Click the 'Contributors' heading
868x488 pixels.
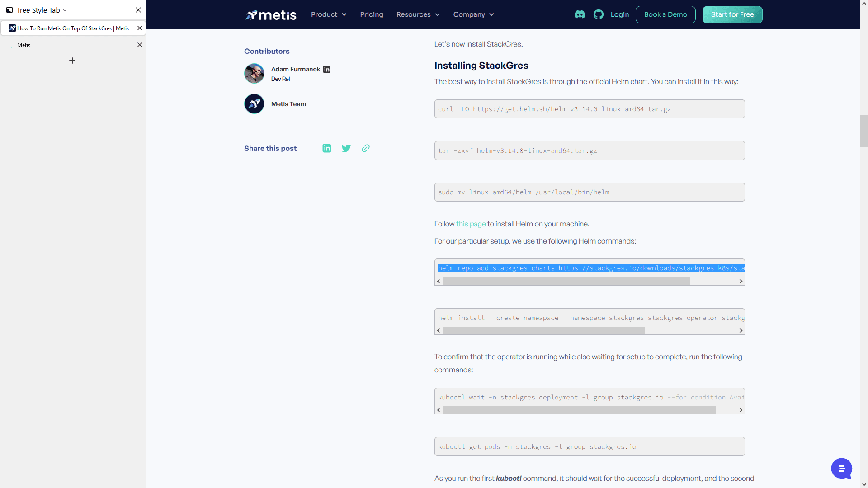point(267,52)
